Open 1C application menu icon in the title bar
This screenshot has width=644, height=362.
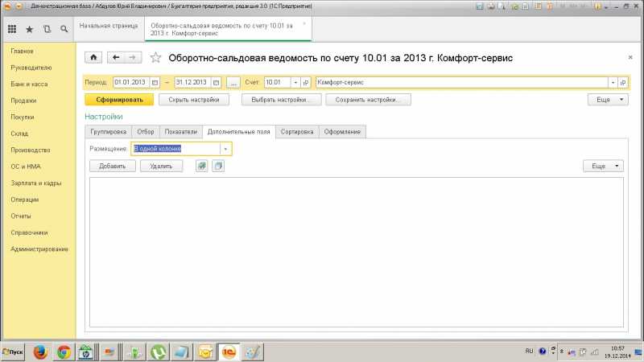click(x=7, y=6)
